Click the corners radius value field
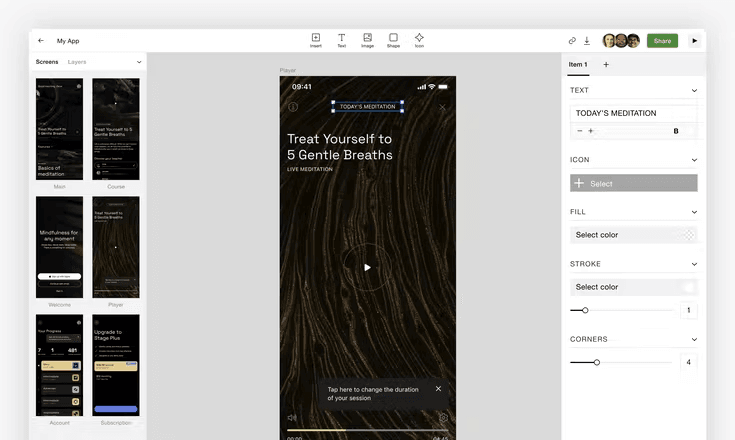 [689, 362]
